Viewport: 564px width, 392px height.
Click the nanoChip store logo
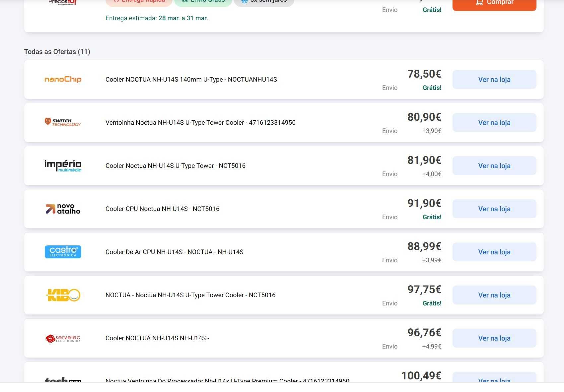tap(63, 79)
